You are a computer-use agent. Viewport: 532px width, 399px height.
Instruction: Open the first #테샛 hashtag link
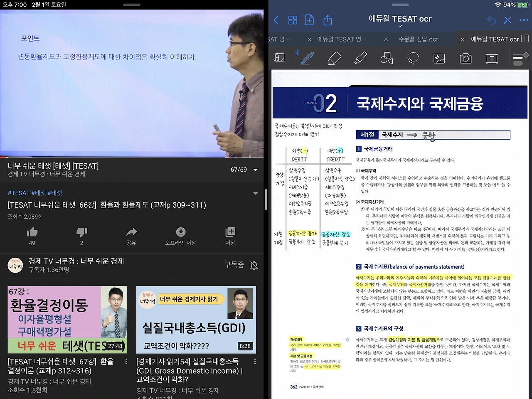pyautogui.click(x=39, y=193)
